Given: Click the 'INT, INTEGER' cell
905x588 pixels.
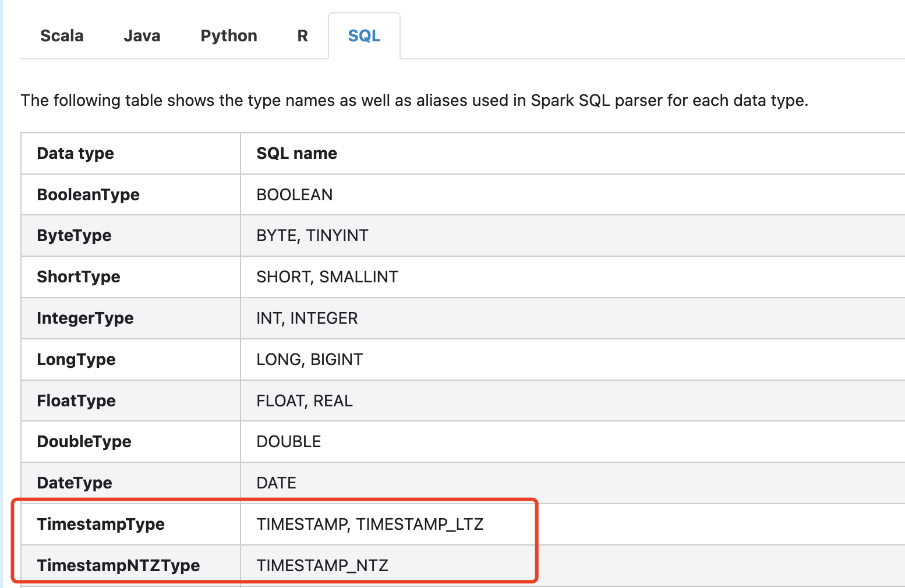Looking at the screenshot, I should point(307,318).
